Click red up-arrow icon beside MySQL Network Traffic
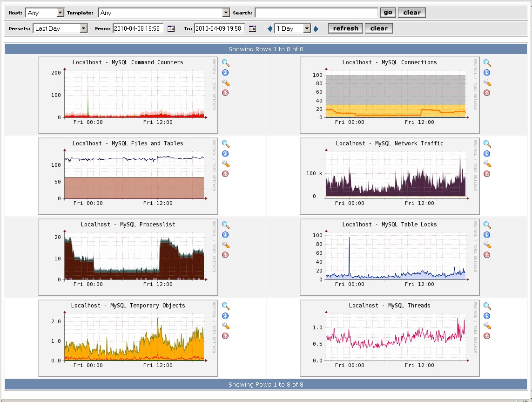 487,174
